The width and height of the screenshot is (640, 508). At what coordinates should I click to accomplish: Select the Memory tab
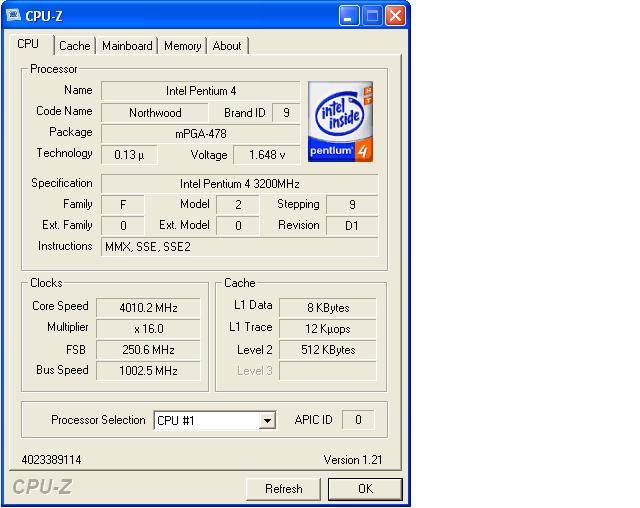point(182,46)
